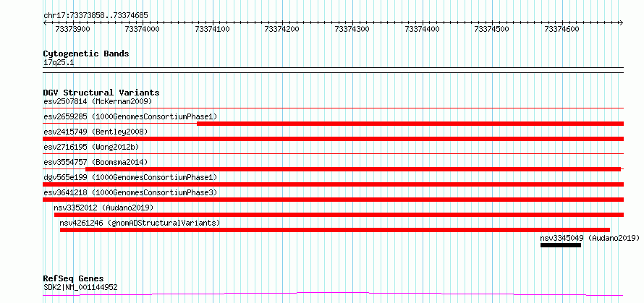The height and width of the screenshot is (303, 644).
Task: Select the nsv3352012 (Audano2019) label
Action: coord(103,208)
